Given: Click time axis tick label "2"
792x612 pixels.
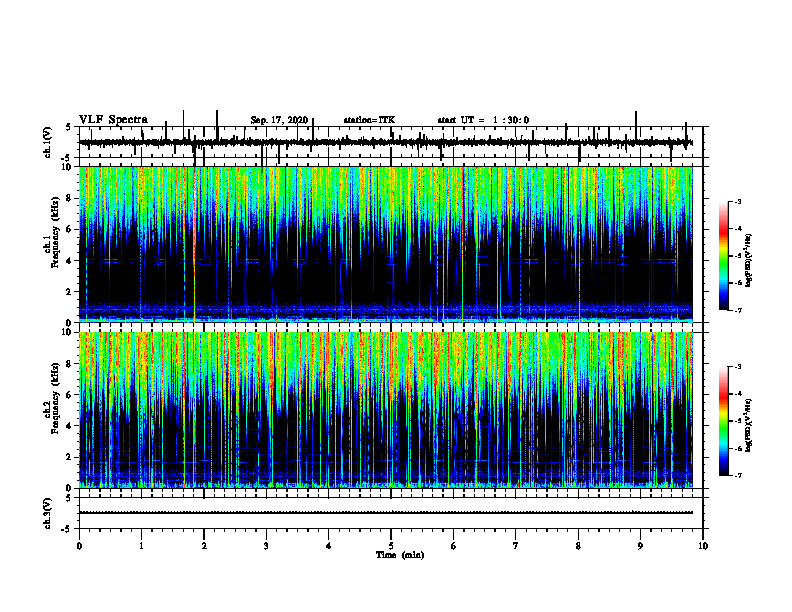Looking at the screenshot, I should 204,546.
